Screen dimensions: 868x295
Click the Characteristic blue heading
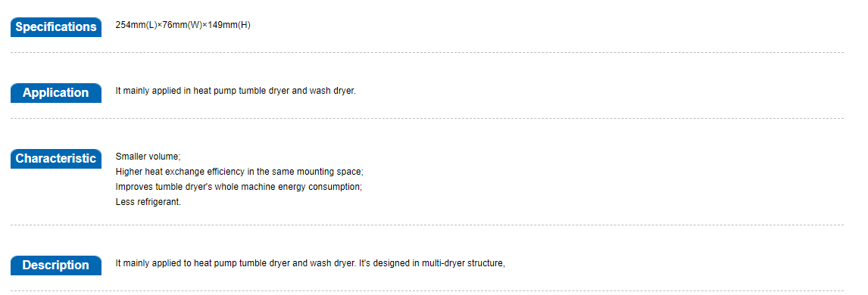56,159
